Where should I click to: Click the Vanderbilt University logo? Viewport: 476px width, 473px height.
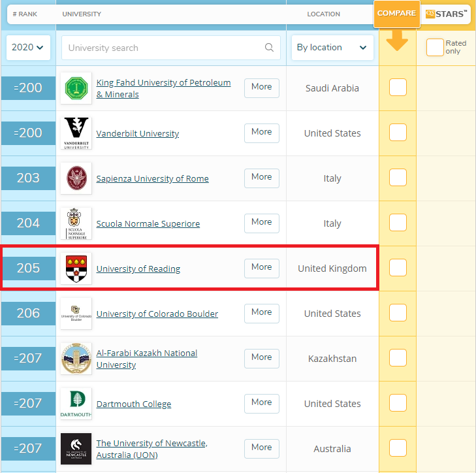76,133
